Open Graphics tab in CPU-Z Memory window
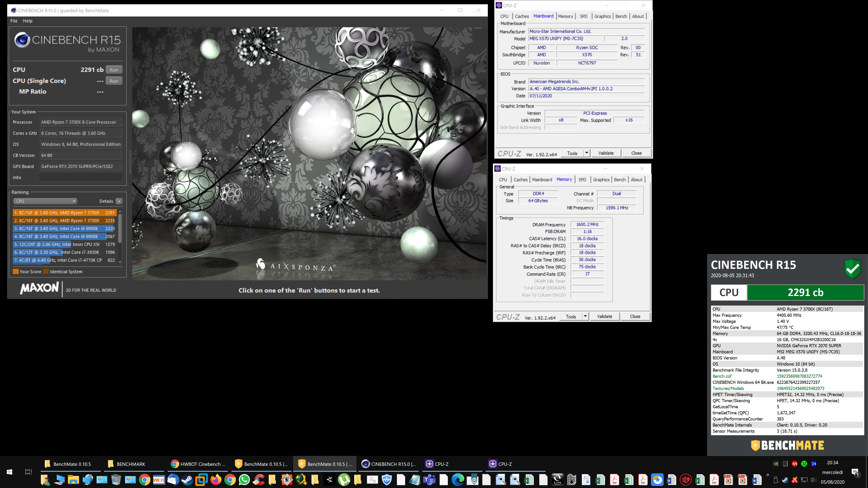Image resolution: width=868 pixels, height=488 pixels. coord(601,180)
